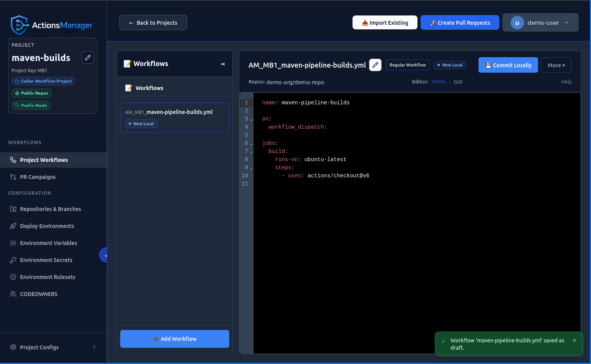The width and height of the screenshot is (591, 364).
Task: Collapse the Workflows panel with the triangle
Action: 222,64
